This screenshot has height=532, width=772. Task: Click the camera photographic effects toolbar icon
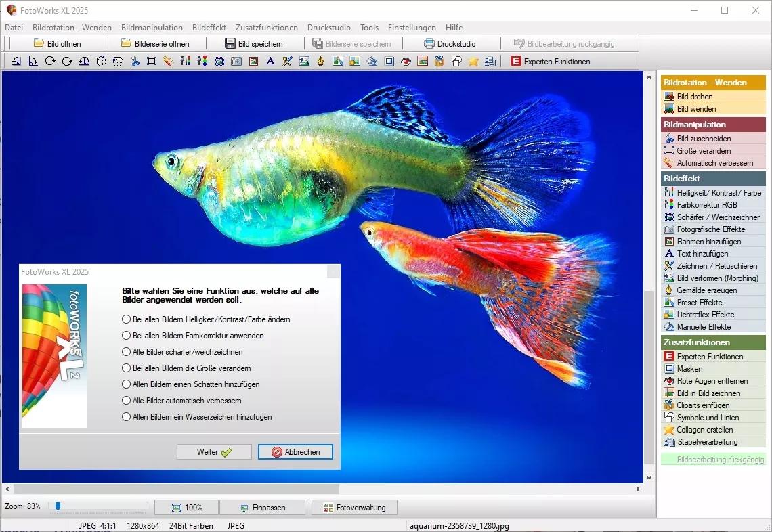pos(236,62)
